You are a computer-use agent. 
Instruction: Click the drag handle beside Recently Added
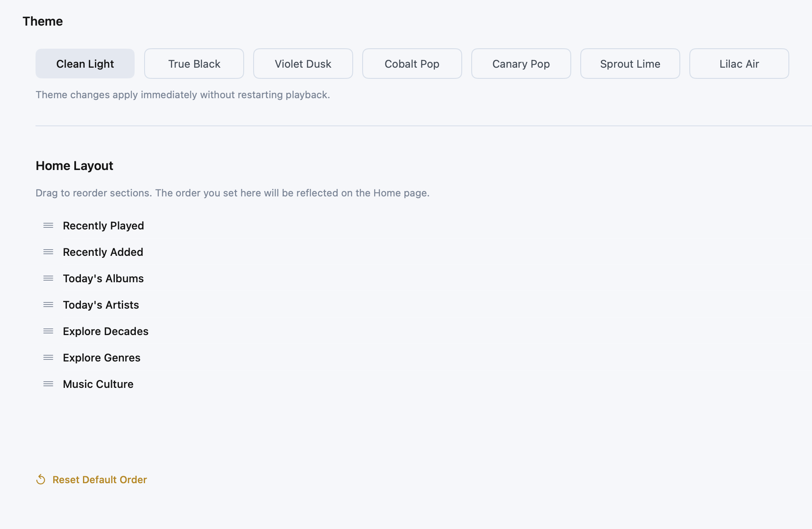click(x=48, y=252)
